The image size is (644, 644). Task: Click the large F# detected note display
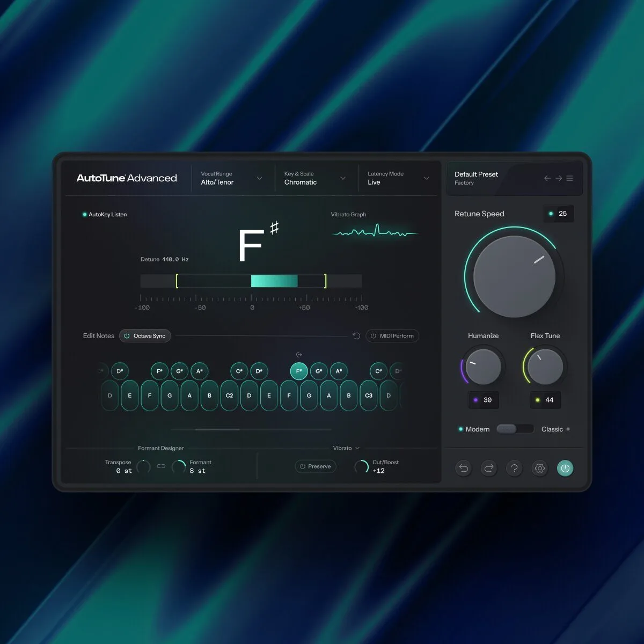(258, 241)
